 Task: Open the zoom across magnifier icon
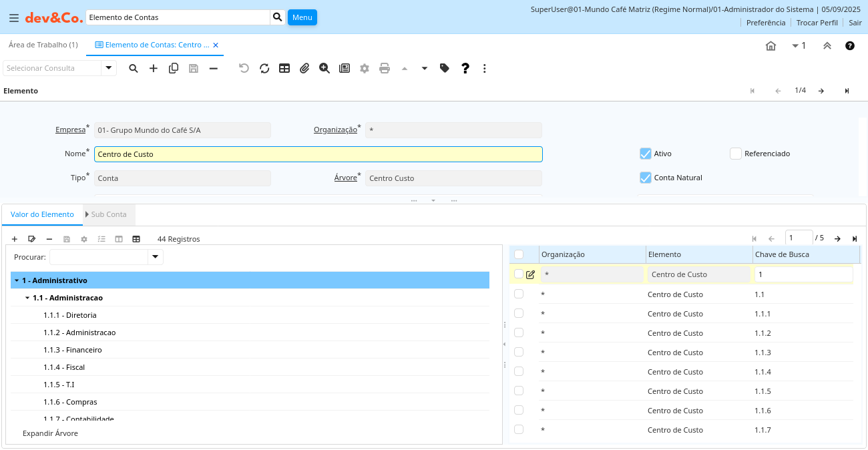324,68
